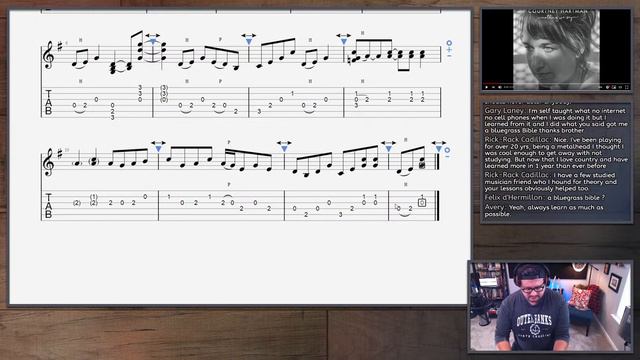Screen dimensions: 640x360
Task: Click the next-video button in the YouTube player
Action: click(x=493, y=87)
